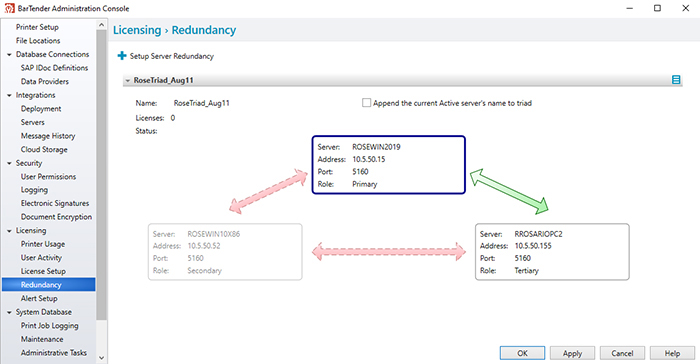Open Maintenance page
The width and height of the screenshot is (700, 364).
pos(42,339)
